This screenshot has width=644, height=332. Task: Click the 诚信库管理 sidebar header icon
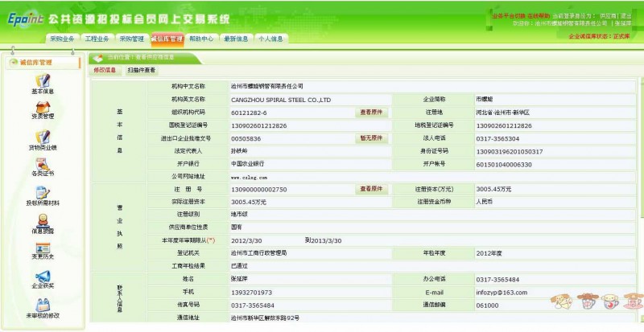(14, 63)
